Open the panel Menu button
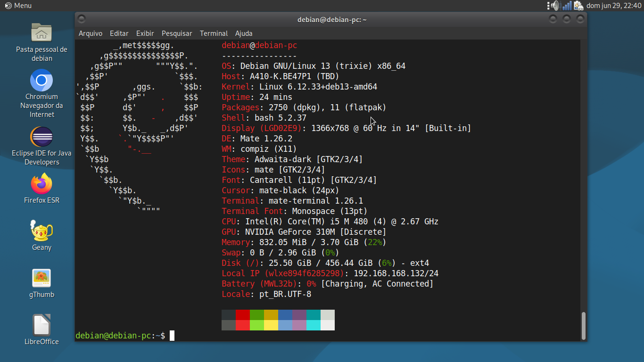Image resolution: width=644 pixels, height=362 pixels. click(18, 6)
